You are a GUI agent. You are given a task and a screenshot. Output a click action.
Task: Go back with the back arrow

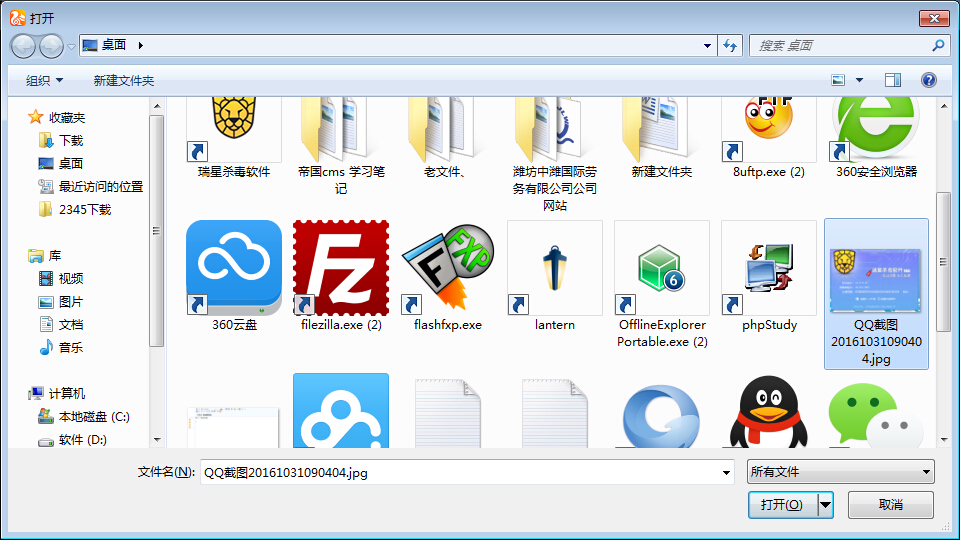point(23,46)
